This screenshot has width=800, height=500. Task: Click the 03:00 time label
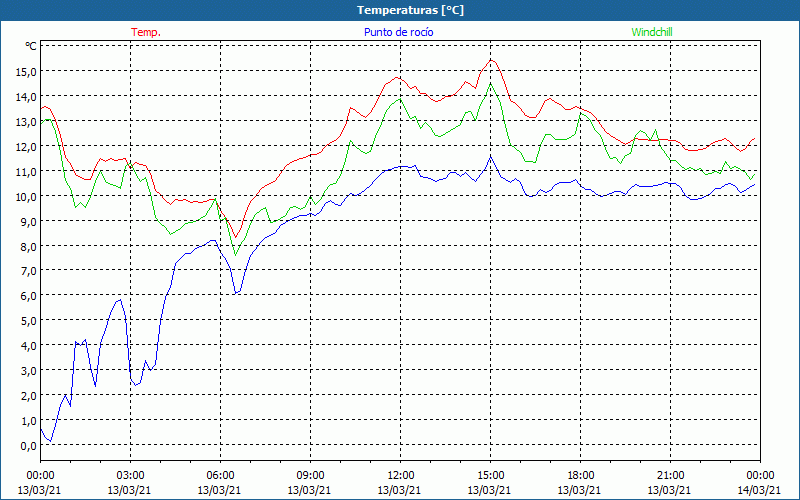(130, 476)
